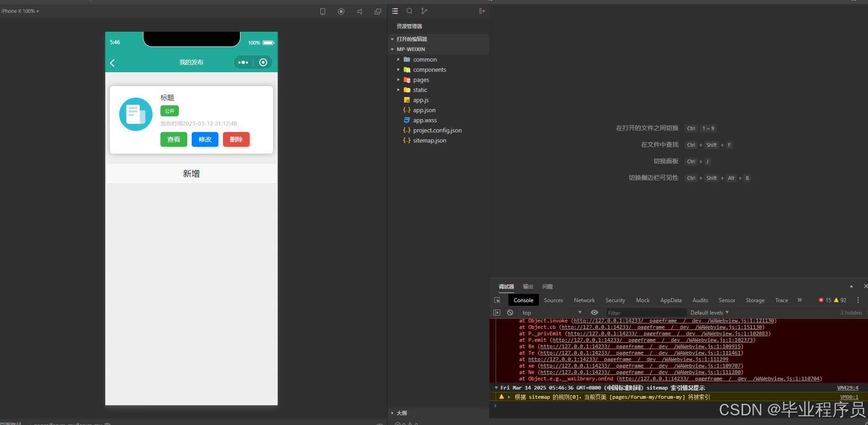Collapse the sitemap 索引情况提示 log group

496,388
